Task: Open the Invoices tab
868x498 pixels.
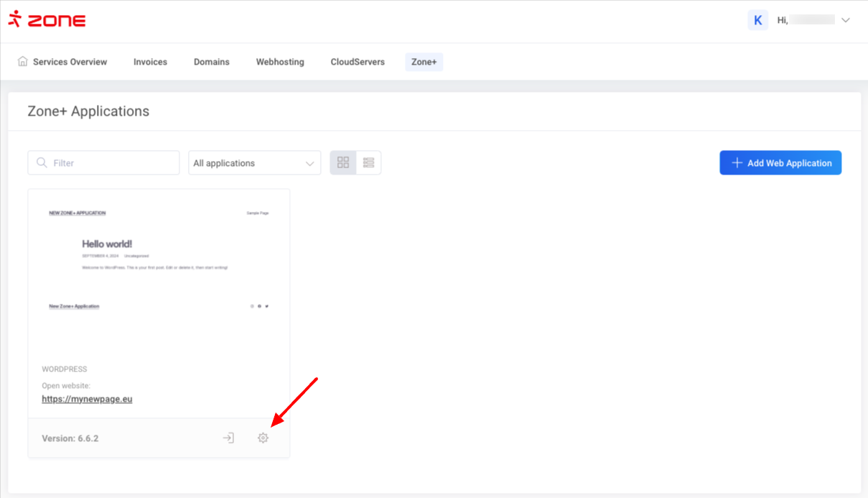Action: [150, 62]
